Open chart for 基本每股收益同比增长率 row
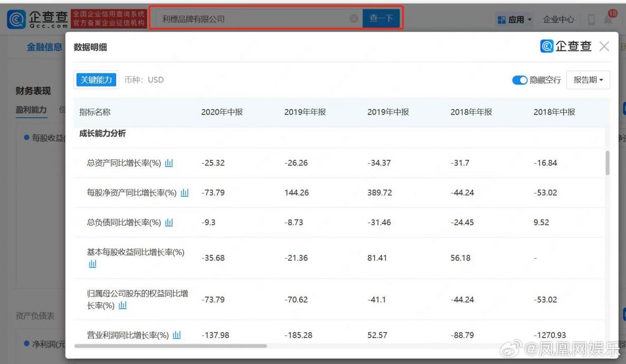The height and width of the screenshot is (364, 626). [x=92, y=264]
